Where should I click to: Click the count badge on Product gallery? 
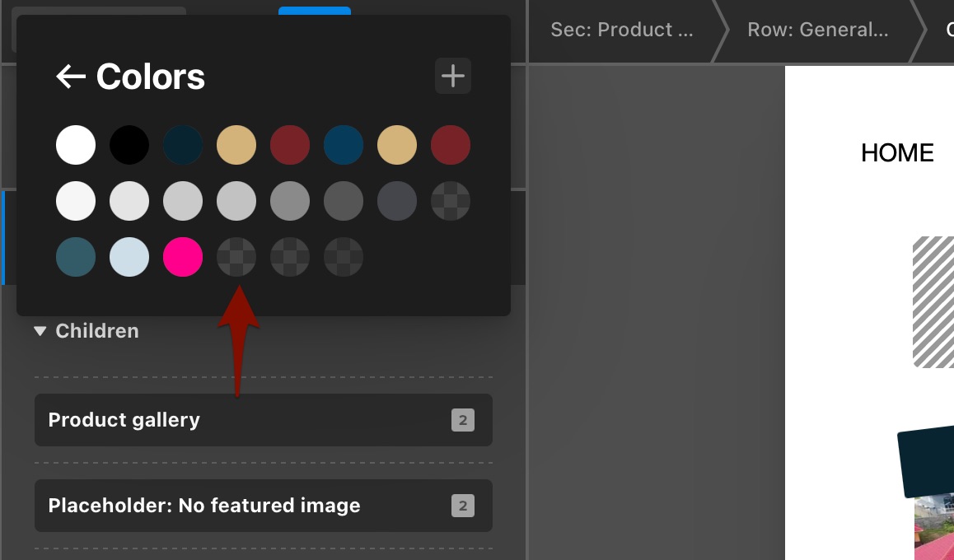point(462,420)
